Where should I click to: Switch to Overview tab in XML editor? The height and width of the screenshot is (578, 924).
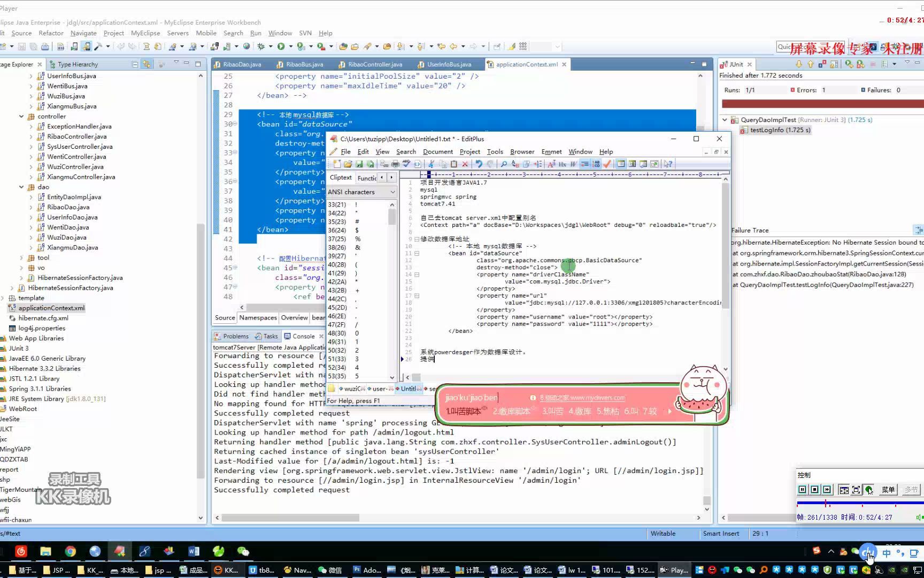click(294, 317)
